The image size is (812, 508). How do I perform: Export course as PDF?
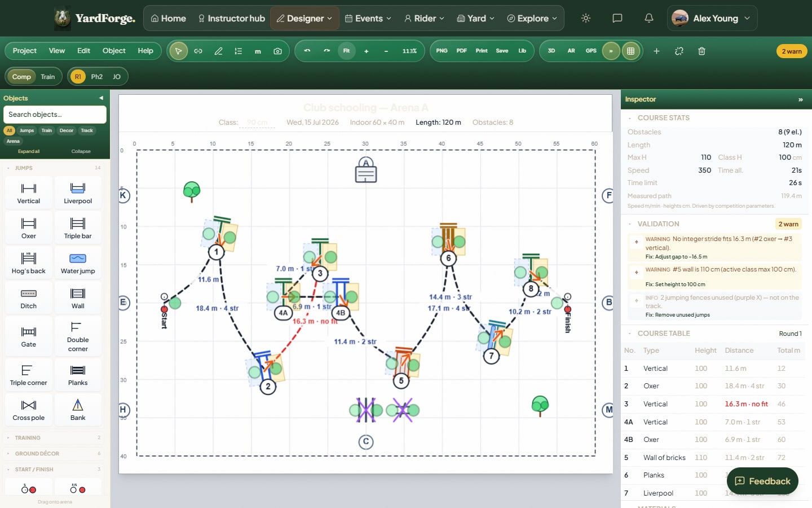pyautogui.click(x=461, y=51)
